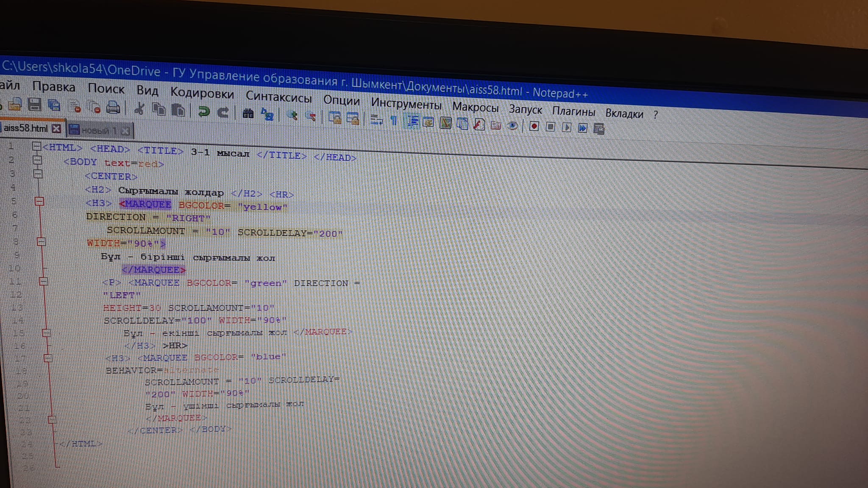
Task: Open the Вкладки menu
Action: pos(624,114)
